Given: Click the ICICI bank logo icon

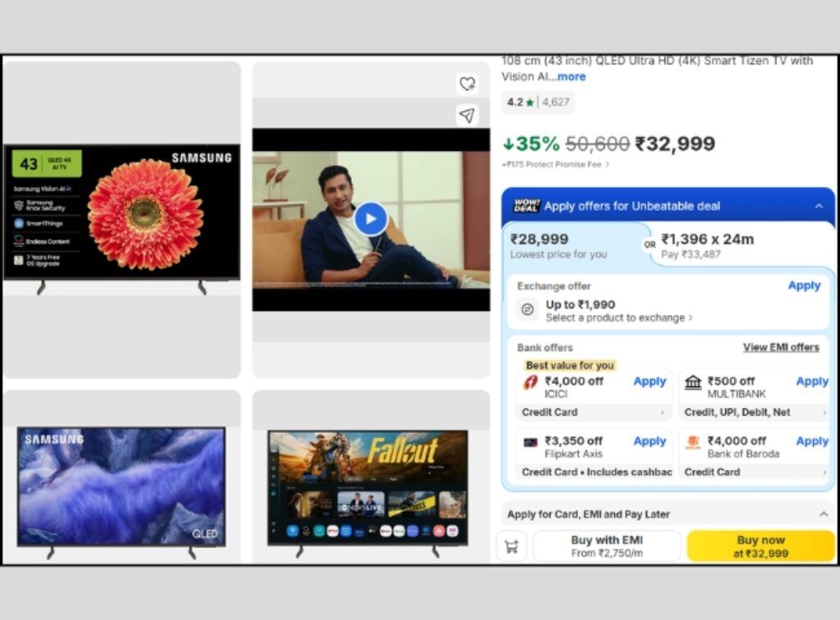Looking at the screenshot, I should 531,382.
